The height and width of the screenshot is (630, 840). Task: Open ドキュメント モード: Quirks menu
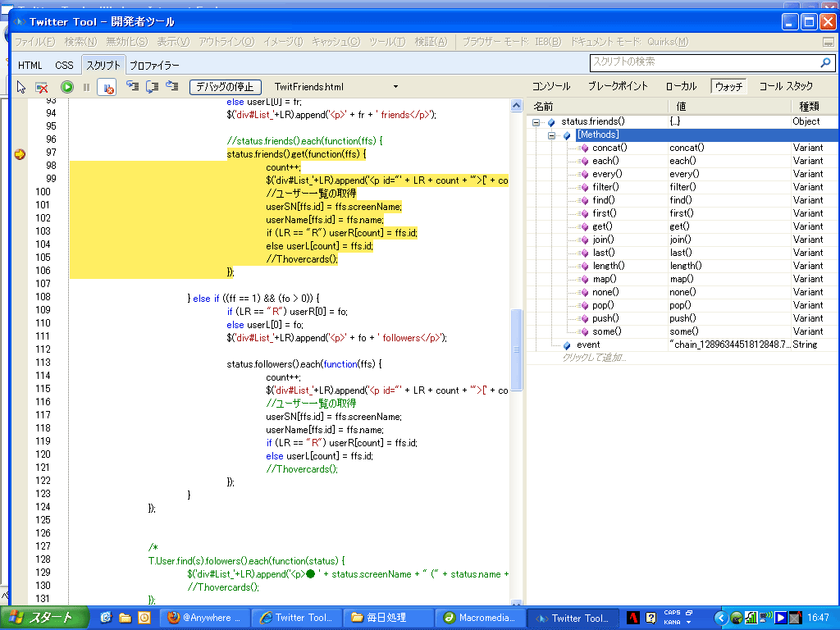[x=629, y=42]
